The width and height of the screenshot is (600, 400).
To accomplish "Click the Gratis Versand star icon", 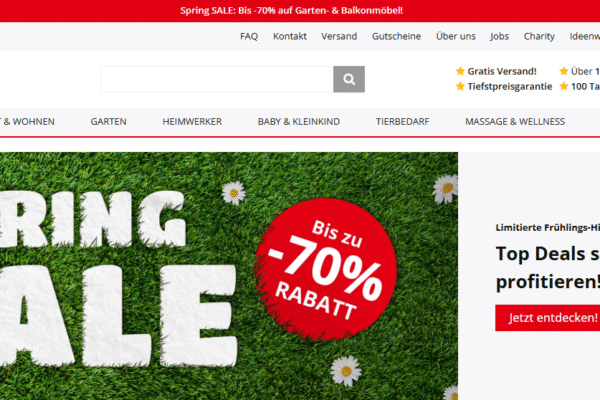I will [460, 71].
